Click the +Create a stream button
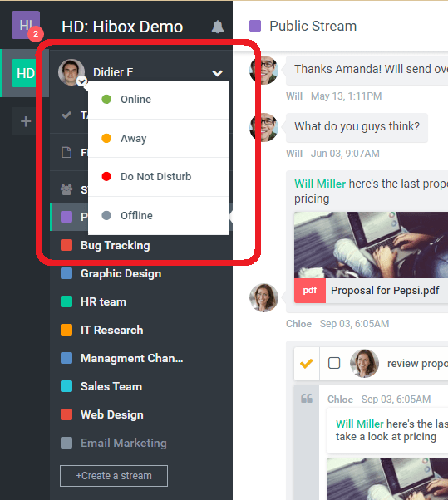448x500 pixels. click(x=114, y=476)
